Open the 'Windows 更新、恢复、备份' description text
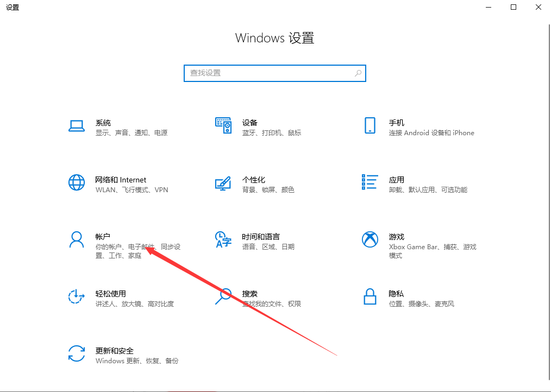The width and height of the screenshot is (551, 392). 137,361
